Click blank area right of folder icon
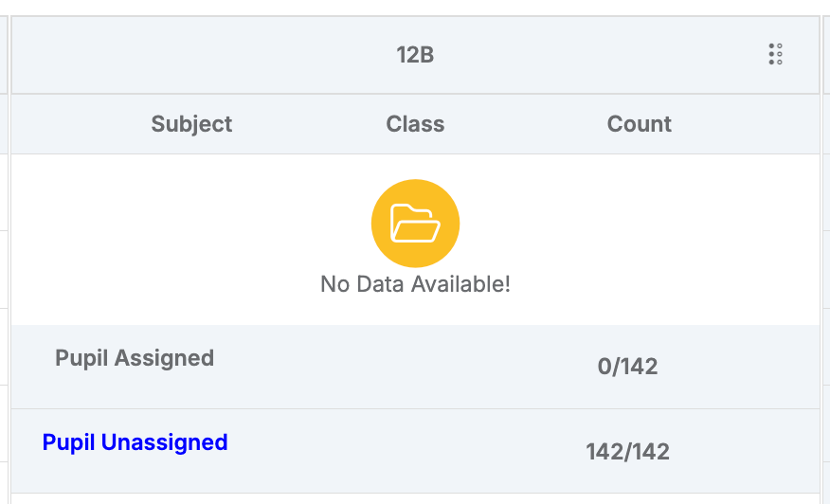This screenshot has width=830, height=504. tap(640, 224)
